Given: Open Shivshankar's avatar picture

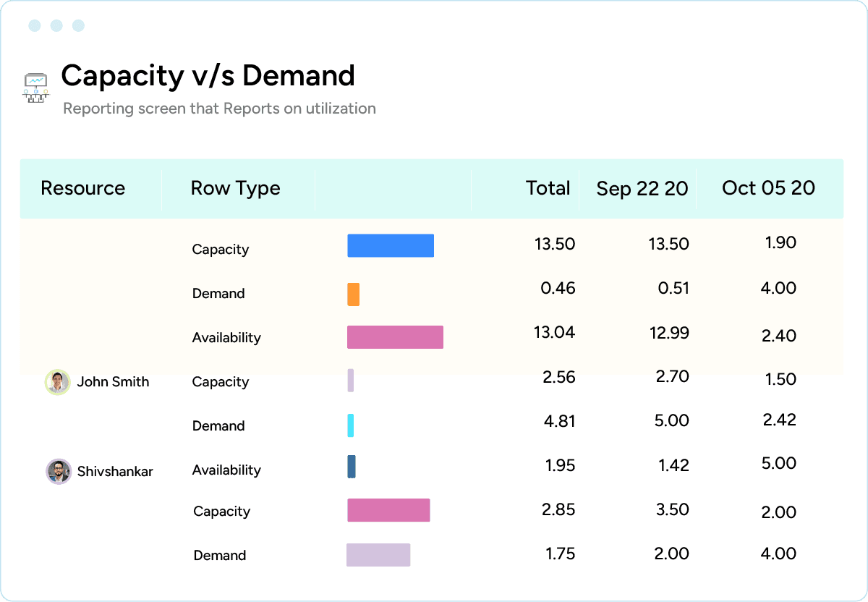Looking at the screenshot, I should (57, 471).
